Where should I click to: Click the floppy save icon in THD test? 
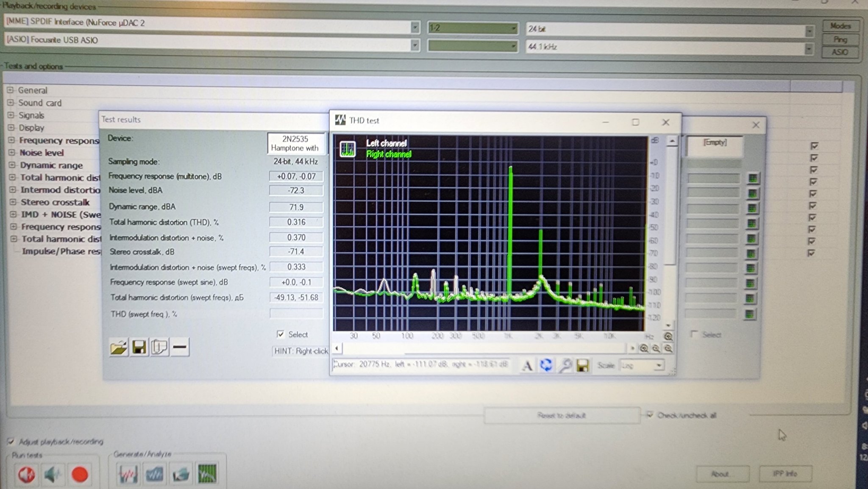pos(583,365)
